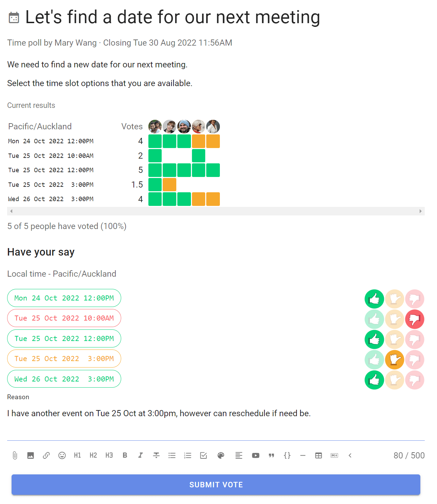
Task: Apply bold formatting
Action: [x=125, y=455]
